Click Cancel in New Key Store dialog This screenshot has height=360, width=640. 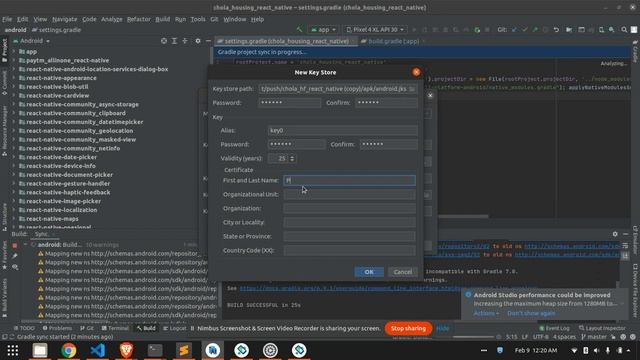(x=402, y=272)
